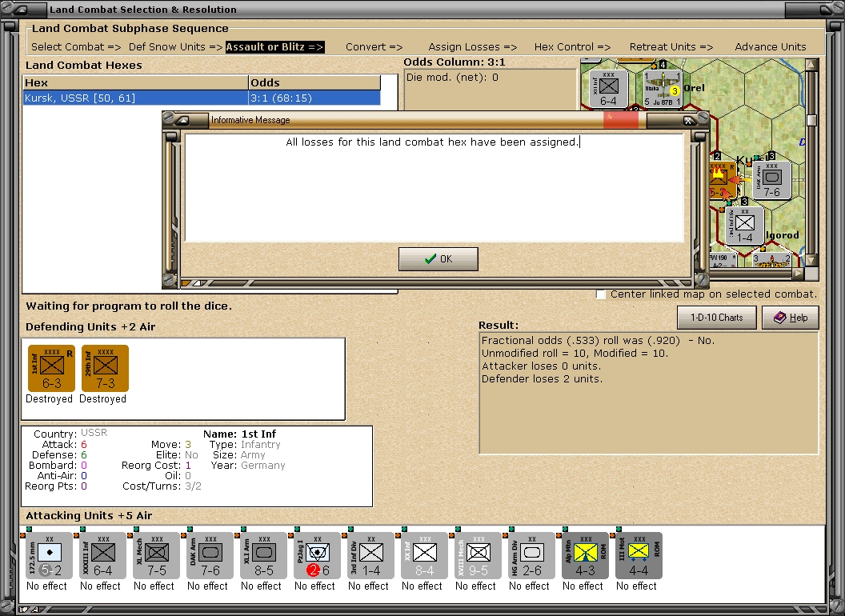This screenshot has width=845, height=616.
Task: Click the Stuka Ju 87B air unit on map
Action: tap(663, 89)
